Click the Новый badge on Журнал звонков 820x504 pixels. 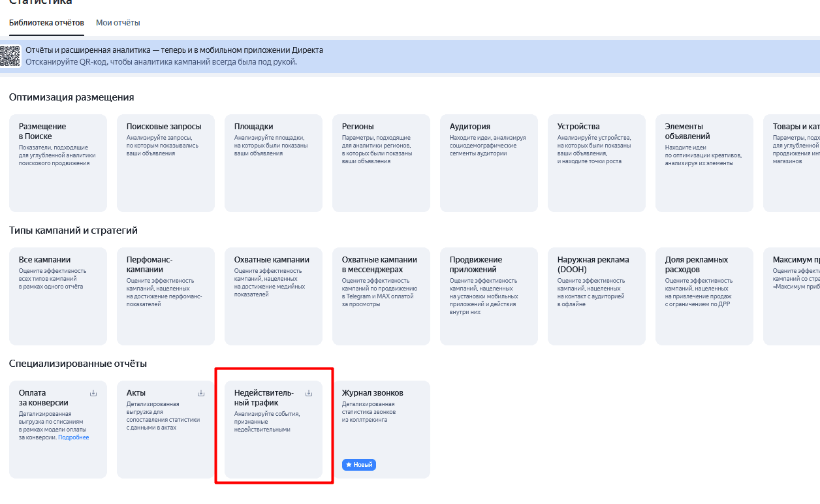click(x=359, y=465)
